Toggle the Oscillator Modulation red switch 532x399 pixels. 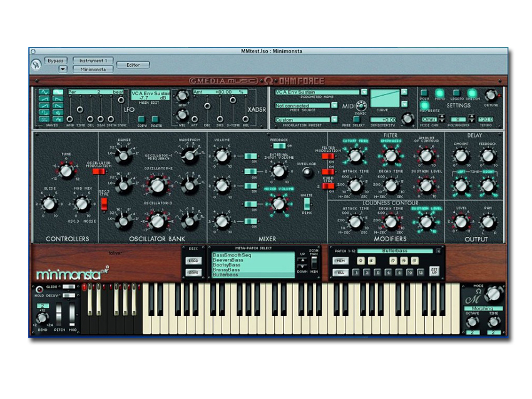pos(99,171)
